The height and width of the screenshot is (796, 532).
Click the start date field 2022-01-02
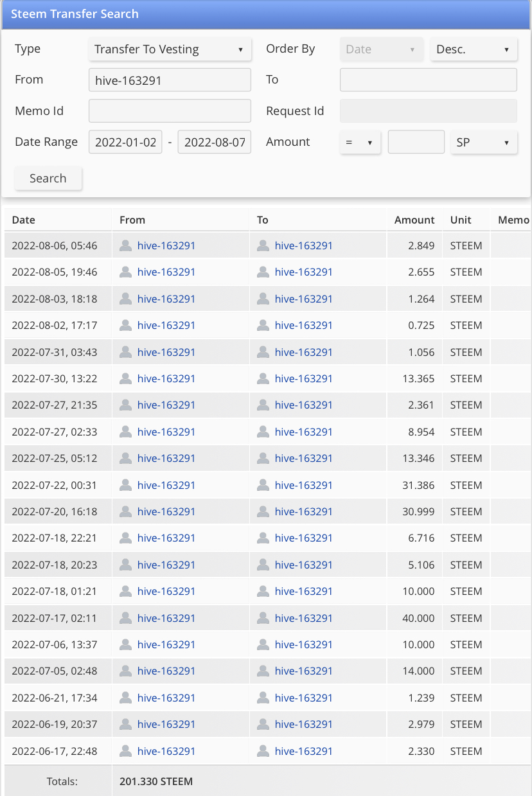(x=125, y=143)
